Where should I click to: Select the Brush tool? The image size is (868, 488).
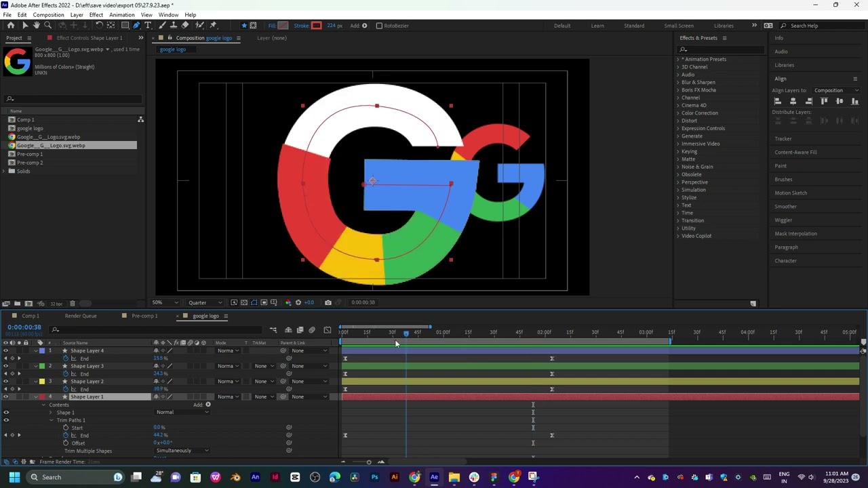click(162, 26)
